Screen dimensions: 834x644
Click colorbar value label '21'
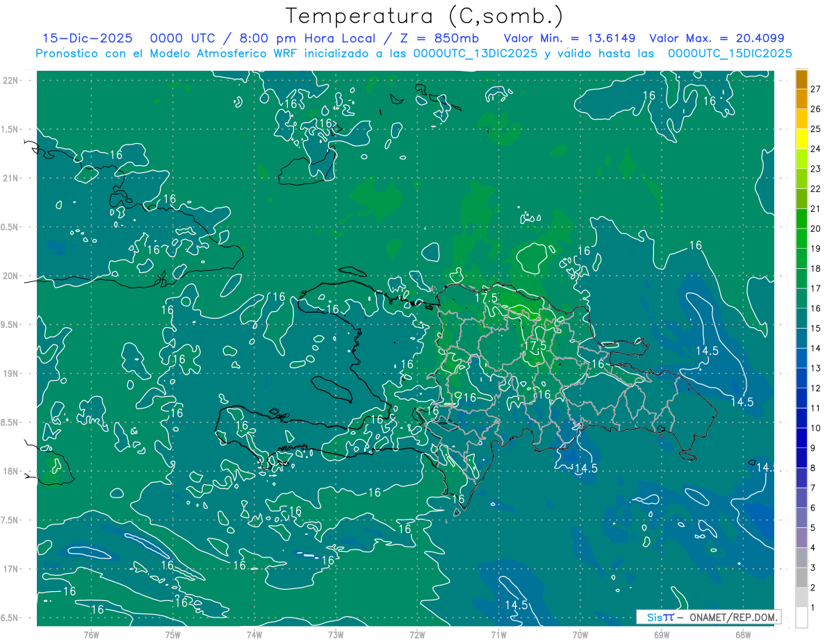[x=816, y=208]
